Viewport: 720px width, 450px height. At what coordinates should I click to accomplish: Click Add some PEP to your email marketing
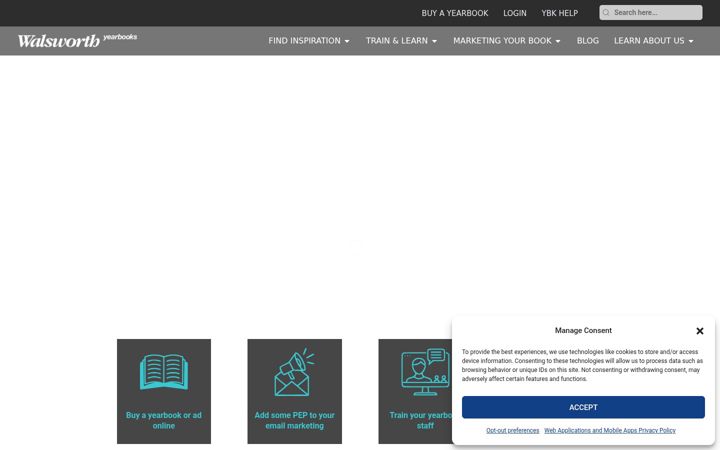tap(294, 421)
